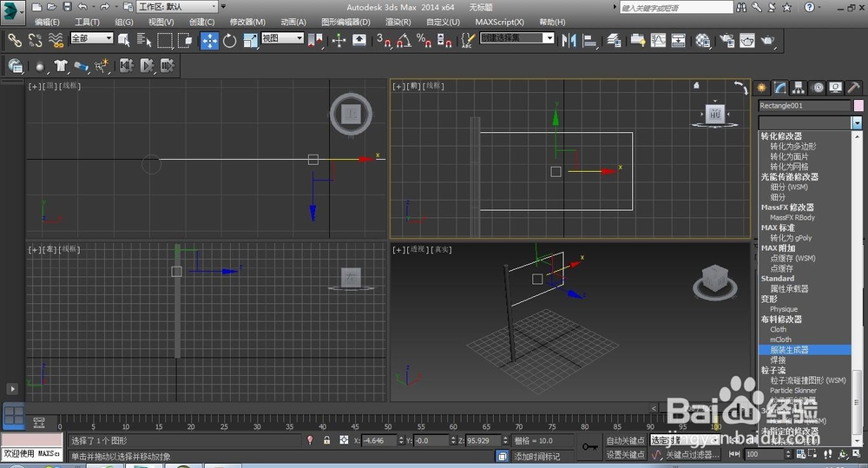868x468 pixels.
Task: Choose 服装生成器 from the modifier list
Action: click(x=789, y=350)
